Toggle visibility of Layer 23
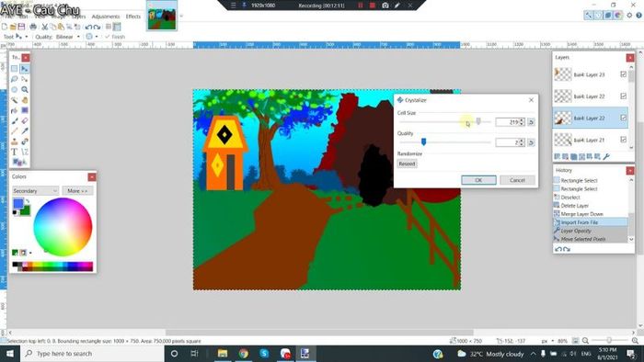Image resolution: width=644 pixels, height=362 pixels. [624, 74]
